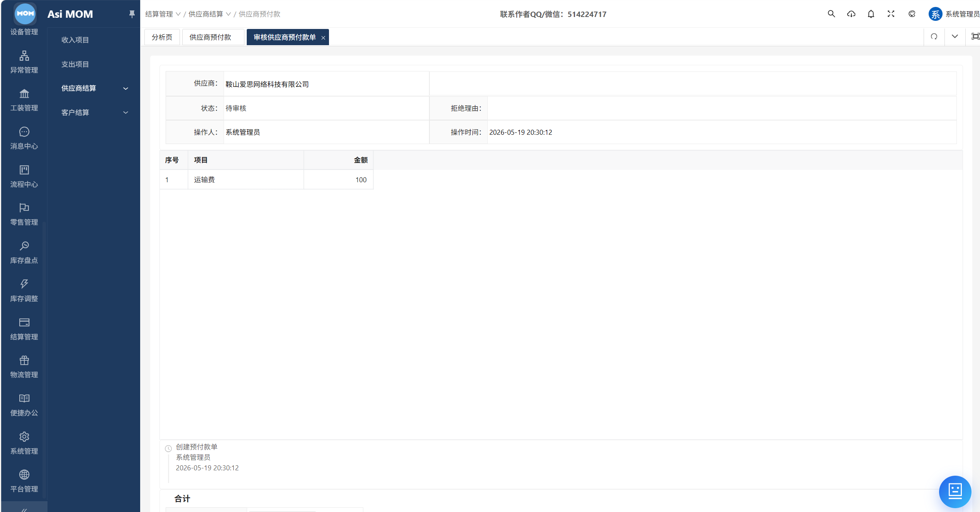
Task: Click the 创建预付款单 timeline entry
Action: click(197, 447)
